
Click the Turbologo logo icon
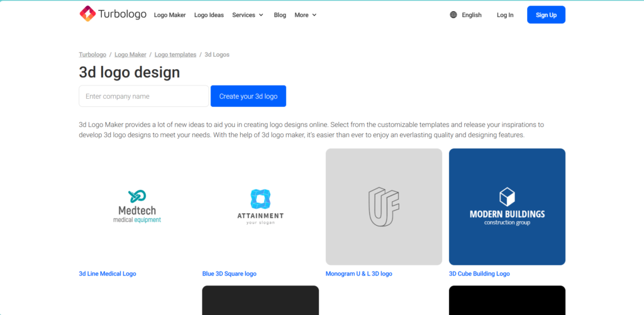coord(87,14)
